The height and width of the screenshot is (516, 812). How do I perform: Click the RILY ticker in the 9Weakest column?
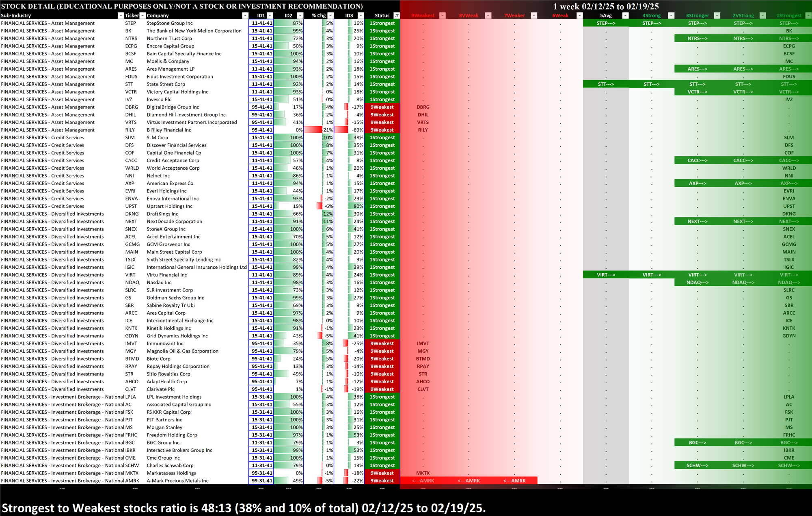(423, 130)
